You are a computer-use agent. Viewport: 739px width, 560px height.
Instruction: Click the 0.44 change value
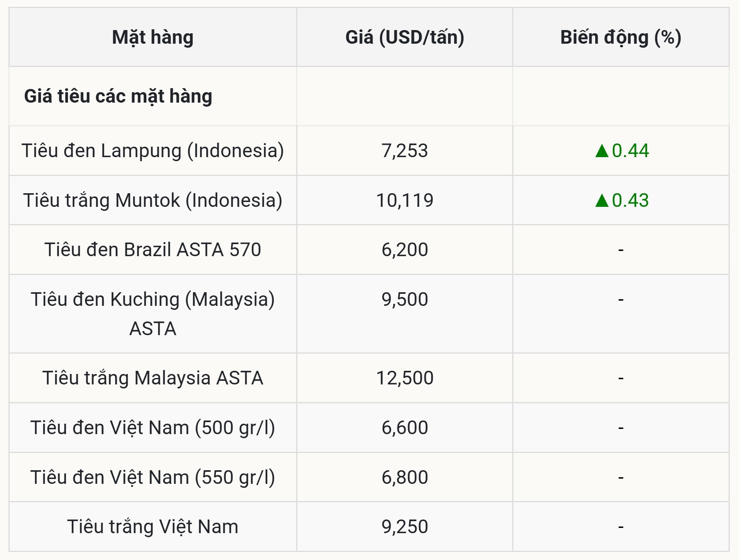(x=630, y=151)
